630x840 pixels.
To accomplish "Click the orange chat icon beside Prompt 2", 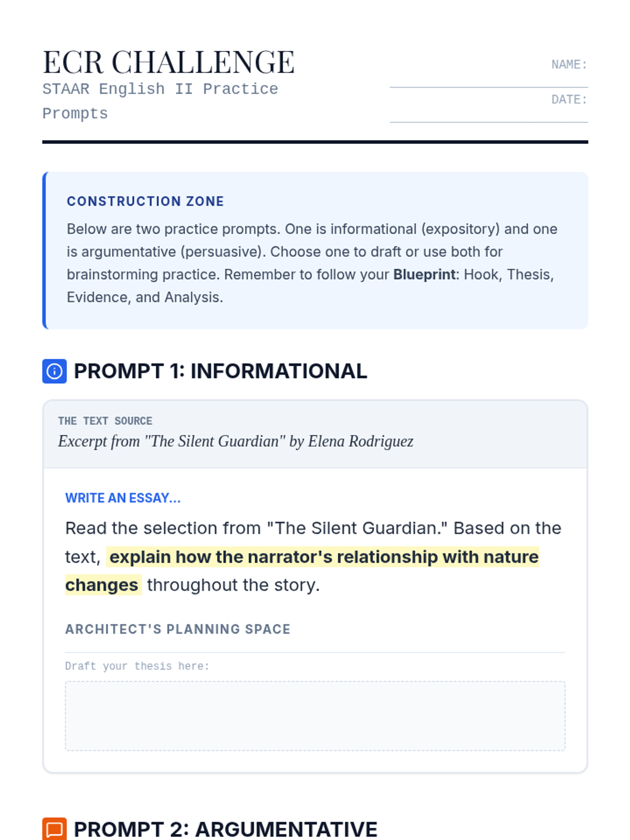I will (54, 829).
